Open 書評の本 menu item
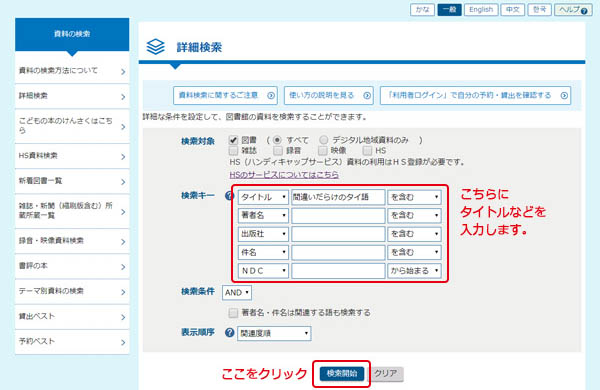The width and height of the screenshot is (600, 390). coord(72,266)
